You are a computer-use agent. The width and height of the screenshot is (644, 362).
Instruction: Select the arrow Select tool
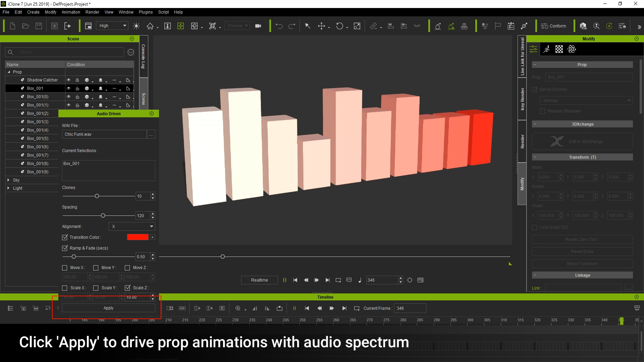[x=307, y=26]
